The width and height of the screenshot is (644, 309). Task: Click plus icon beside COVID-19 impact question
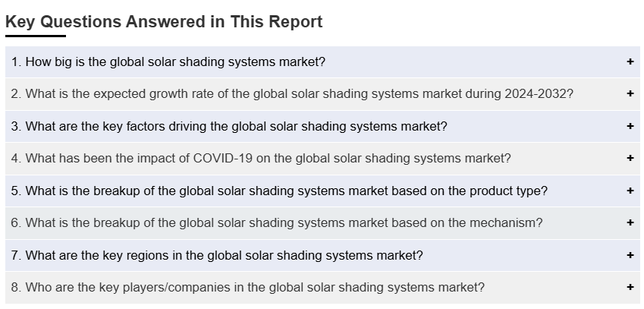click(630, 159)
